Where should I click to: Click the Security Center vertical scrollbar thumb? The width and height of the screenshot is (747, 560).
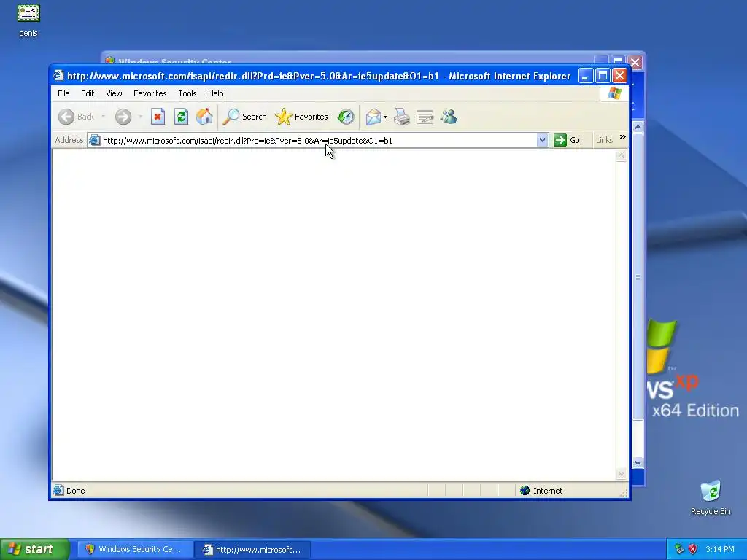pos(638,276)
